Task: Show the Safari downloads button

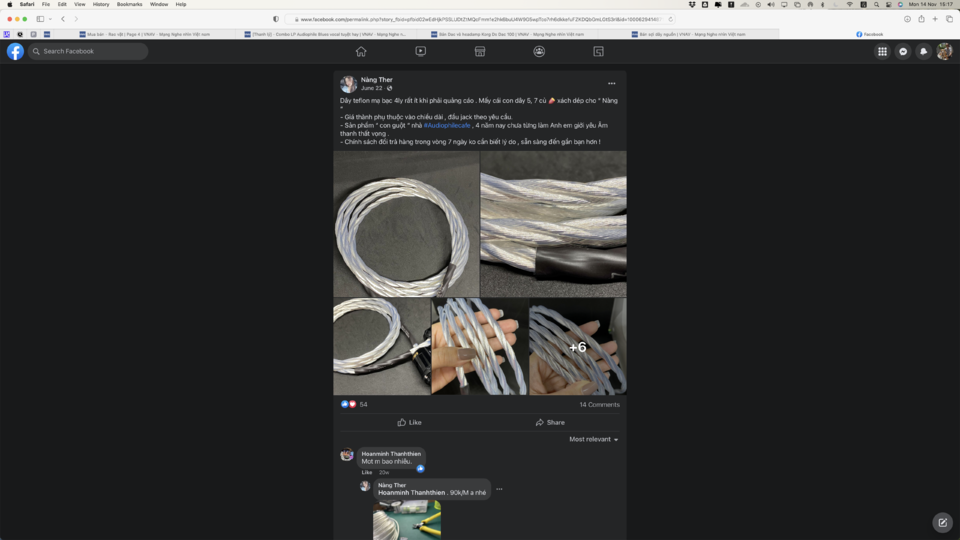Action: [x=907, y=19]
